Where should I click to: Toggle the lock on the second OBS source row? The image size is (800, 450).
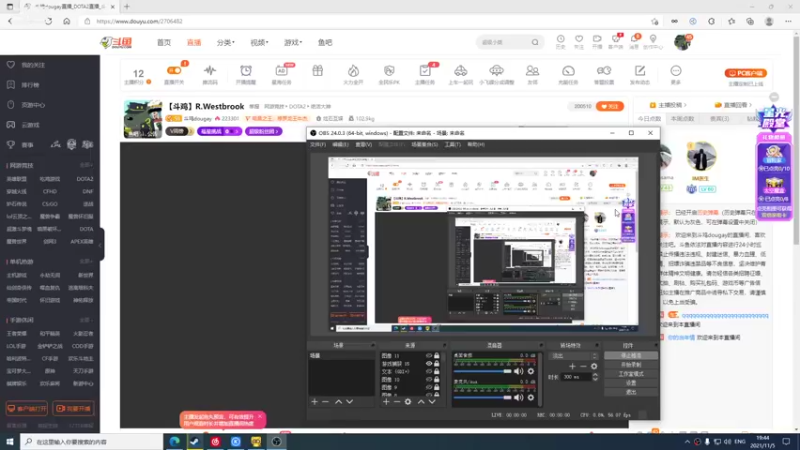tap(436, 364)
